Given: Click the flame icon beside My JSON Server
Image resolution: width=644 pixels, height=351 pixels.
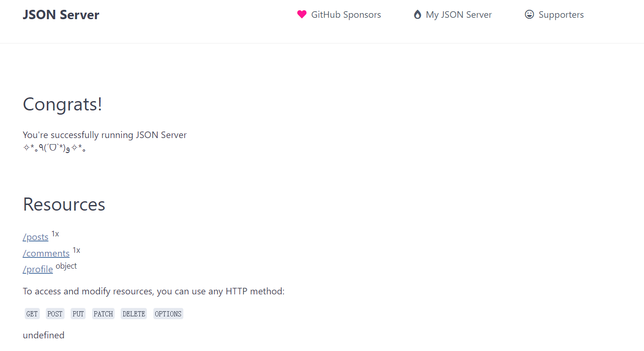Looking at the screenshot, I should click(x=417, y=15).
